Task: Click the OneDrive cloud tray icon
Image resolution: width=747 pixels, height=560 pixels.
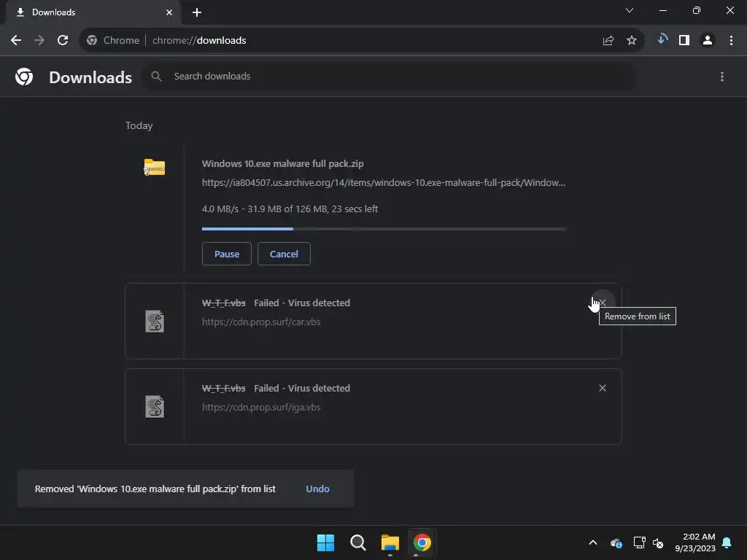Action: click(616, 542)
